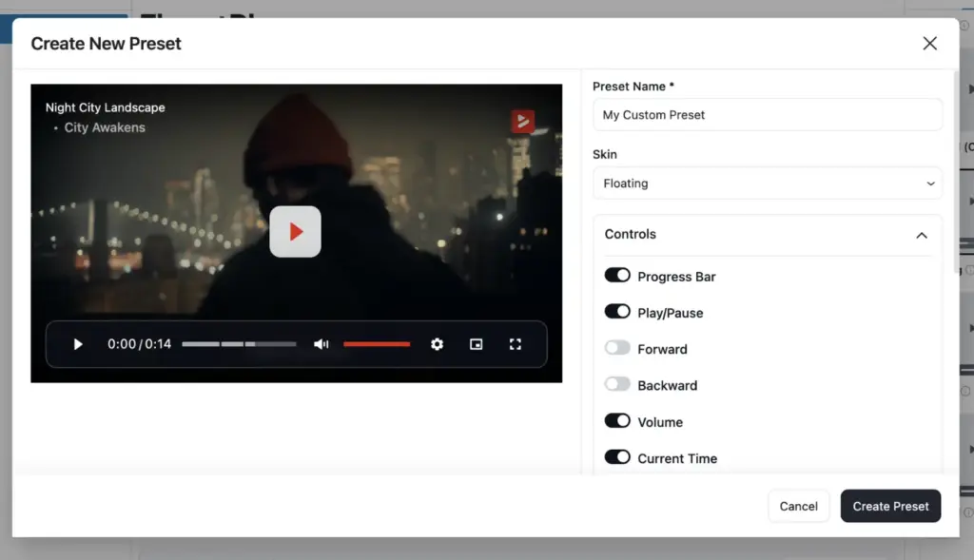Close the Create New Preset dialog
974x560 pixels.
pyautogui.click(x=929, y=44)
